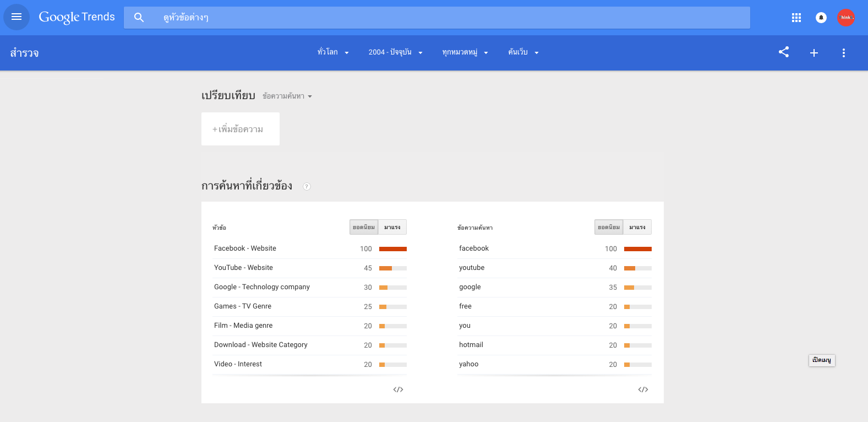This screenshot has height=422, width=868.
Task: Switch topics table to มาแรง
Action: 392,227
